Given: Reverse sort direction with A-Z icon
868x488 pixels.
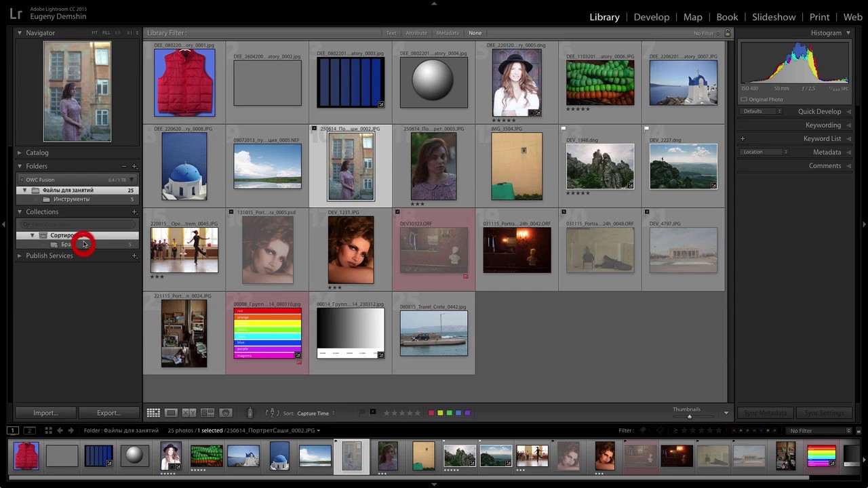Looking at the screenshot, I should (x=271, y=413).
